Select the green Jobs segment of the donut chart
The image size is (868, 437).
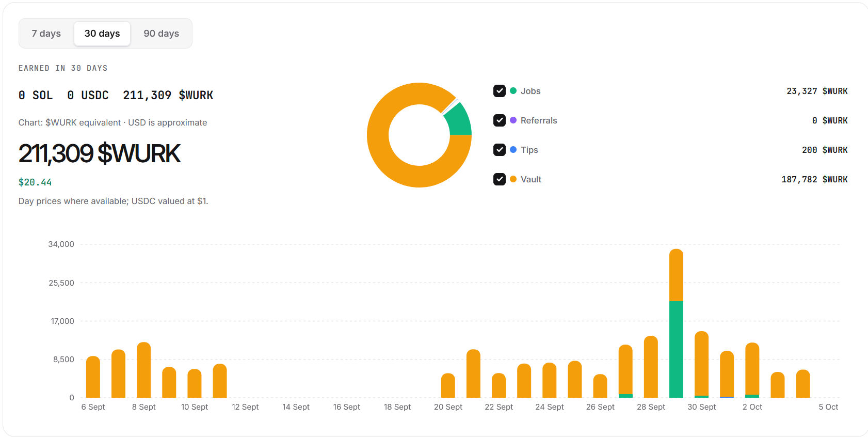point(459,121)
